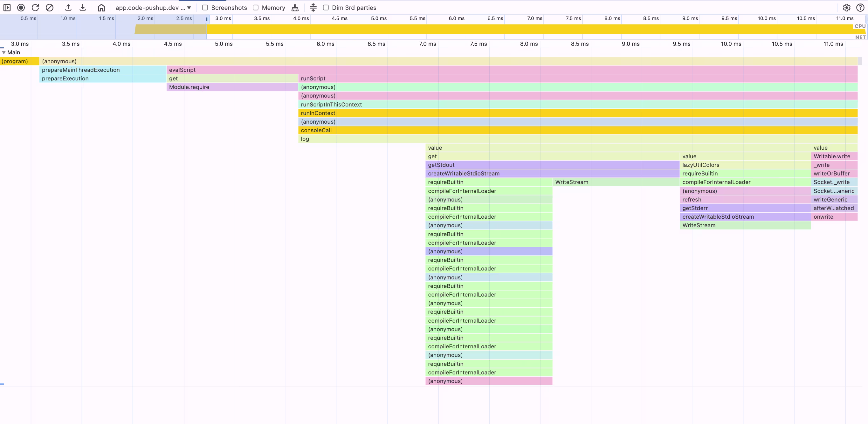Start recording a performance profile
Screen dimensions: 868x424
(21, 7)
